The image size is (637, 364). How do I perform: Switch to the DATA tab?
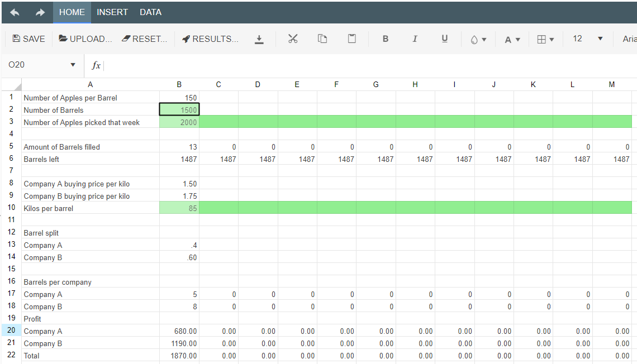tap(150, 12)
